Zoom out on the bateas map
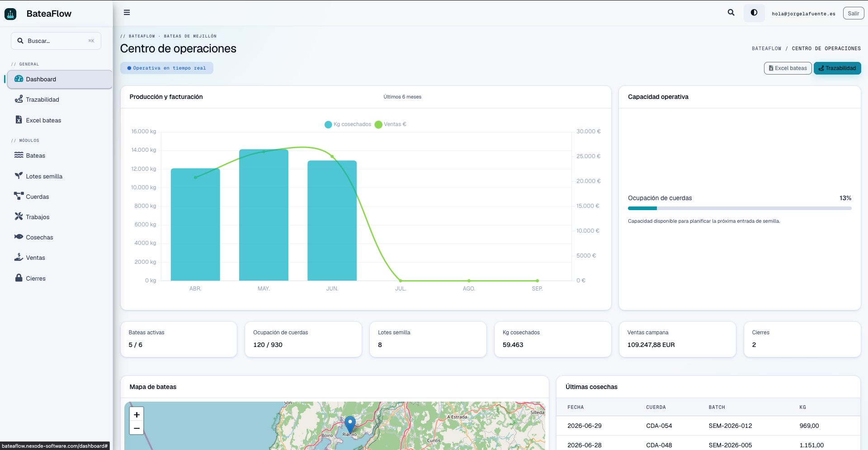This screenshot has height=450, width=868. (137, 428)
